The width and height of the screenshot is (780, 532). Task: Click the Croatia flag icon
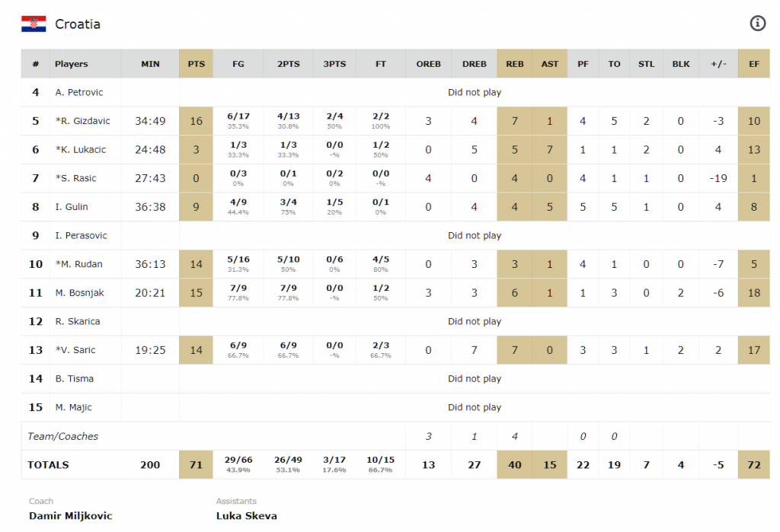pyautogui.click(x=33, y=24)
